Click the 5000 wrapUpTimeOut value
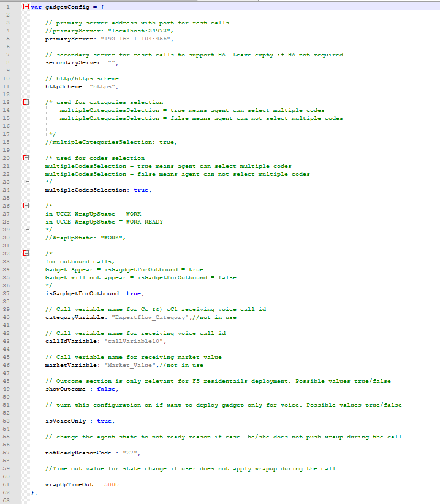Viewport: 440px width, 504px height. pos(111,484)
